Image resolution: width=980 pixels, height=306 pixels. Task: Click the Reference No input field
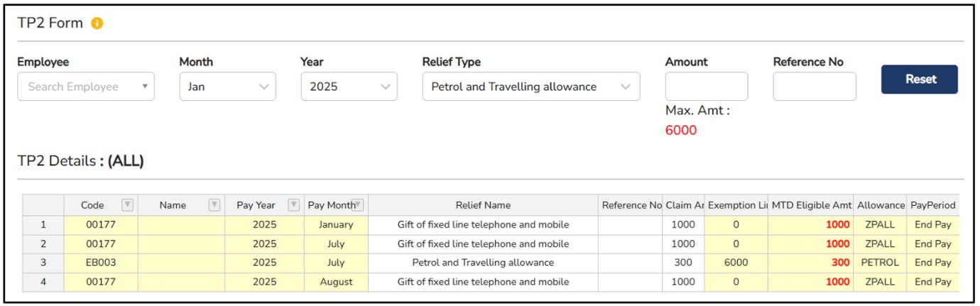click(814, 87)
